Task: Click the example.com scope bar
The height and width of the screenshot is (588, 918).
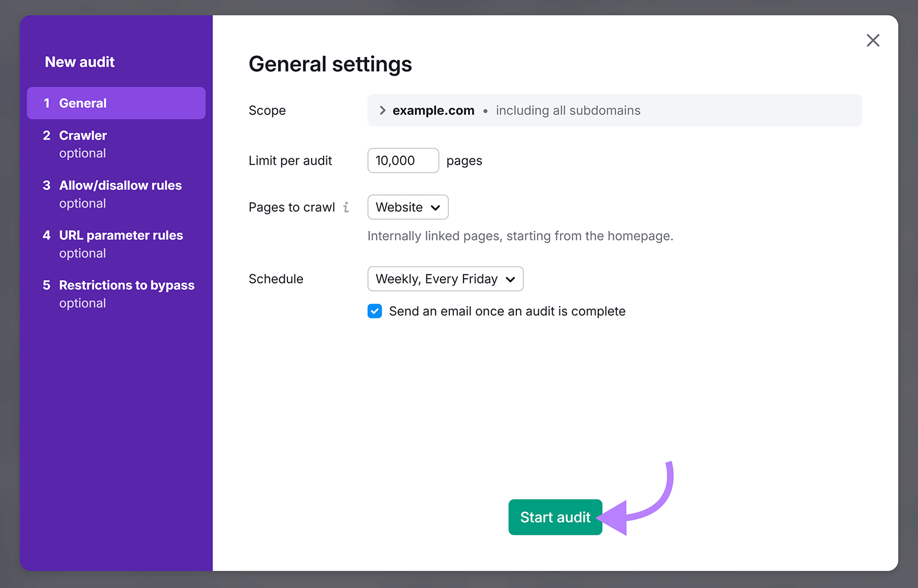Action: point(614,110)
